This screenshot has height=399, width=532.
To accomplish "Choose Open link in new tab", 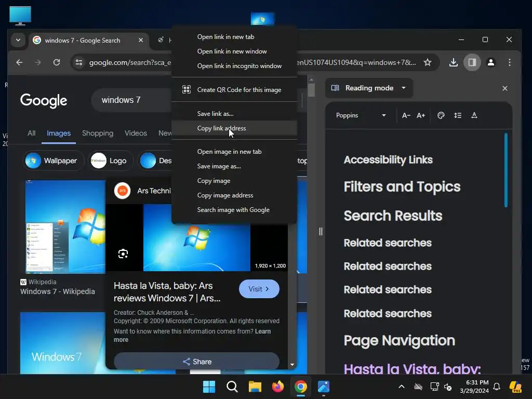I will [x=234, y=37].
